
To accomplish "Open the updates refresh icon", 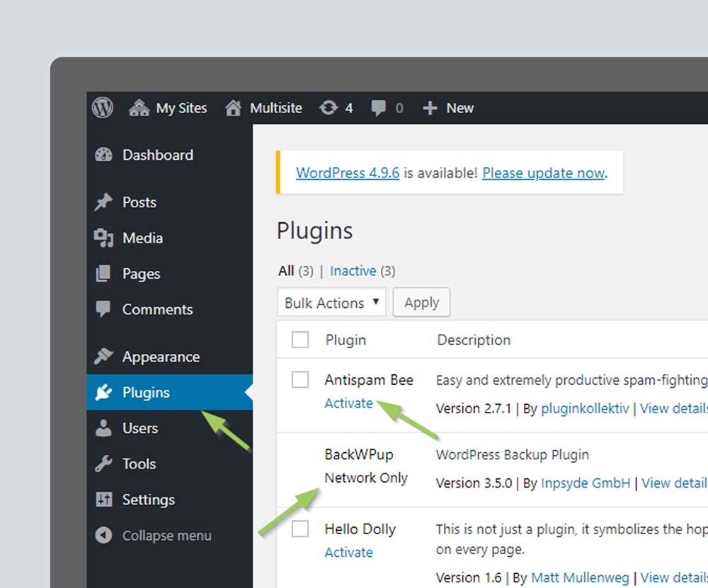I will pyautogui.click(x=329, y=108).
